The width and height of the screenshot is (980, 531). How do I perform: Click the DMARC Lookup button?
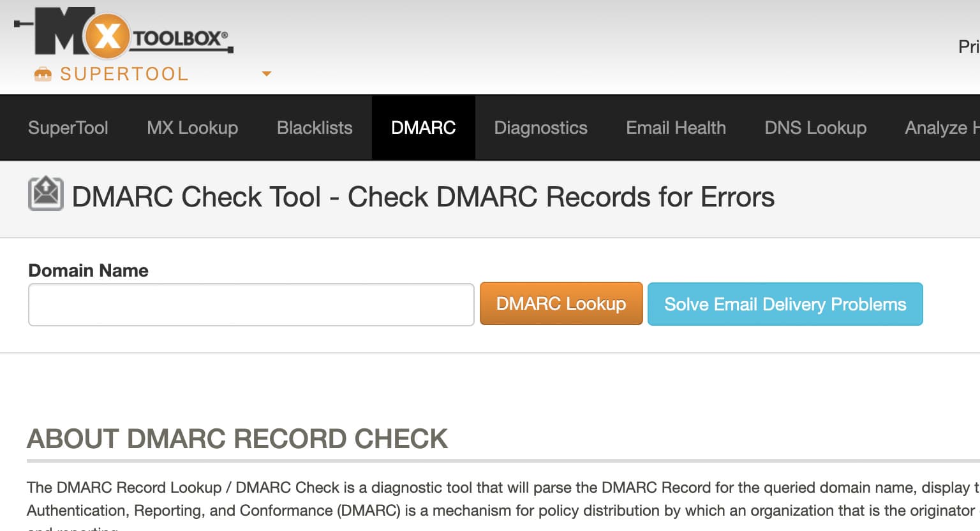(x=561, y=303)
